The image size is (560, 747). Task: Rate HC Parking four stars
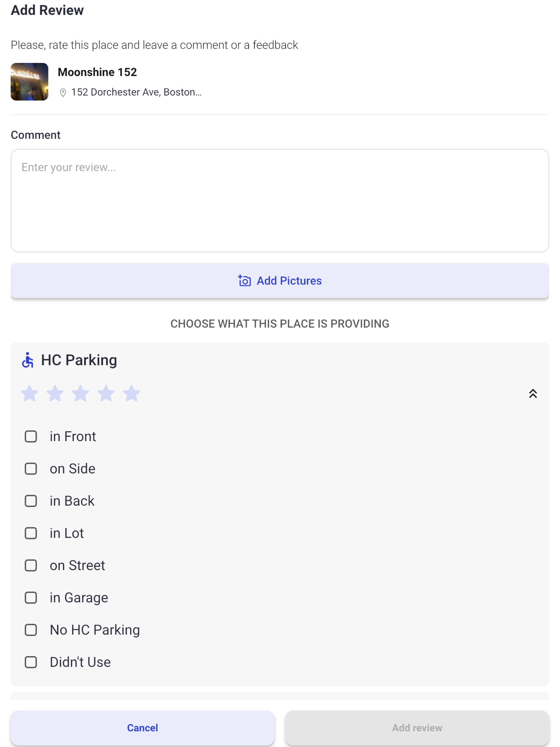pyautogui.click(x=106, y=393)
